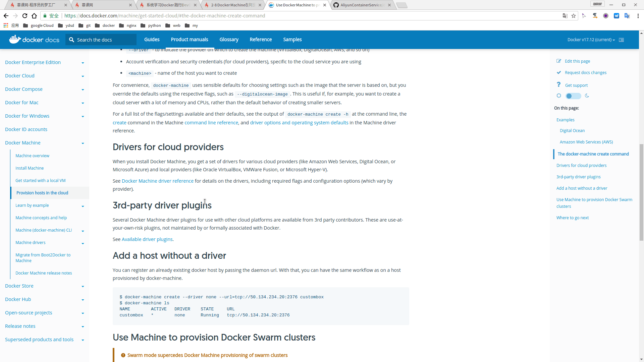Open the python bookmarks folder
The image size is (644, 362).
point(151,25)
